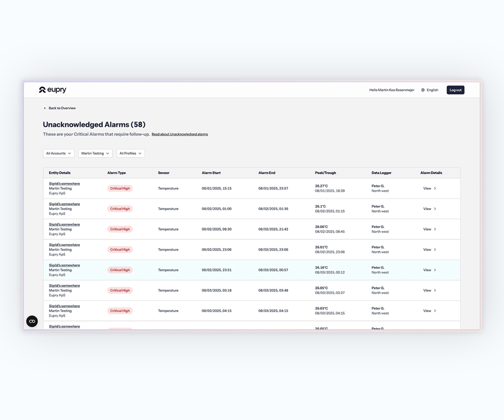The image size is (504, 420).
Task: Expand the Martin Testing filter dropdown
Action: [95, 153]
